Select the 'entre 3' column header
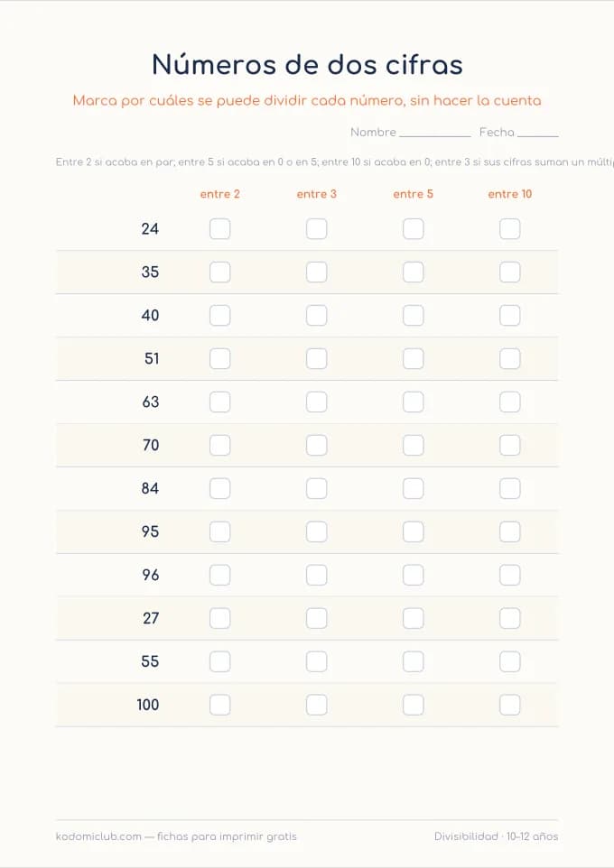This screenshot has width=614, height=868. coord(316,194)
